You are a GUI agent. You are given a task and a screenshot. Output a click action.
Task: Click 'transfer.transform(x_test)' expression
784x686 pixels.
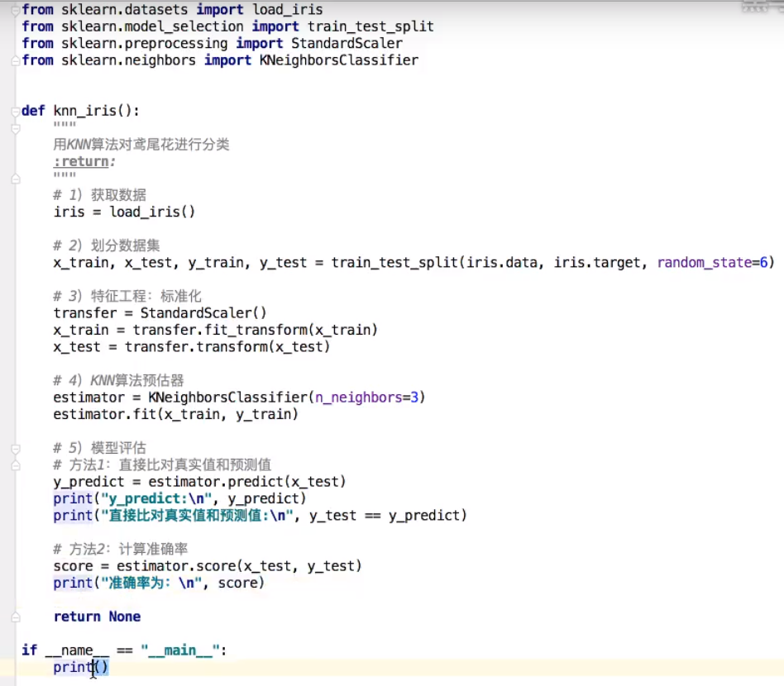point(227,347)
